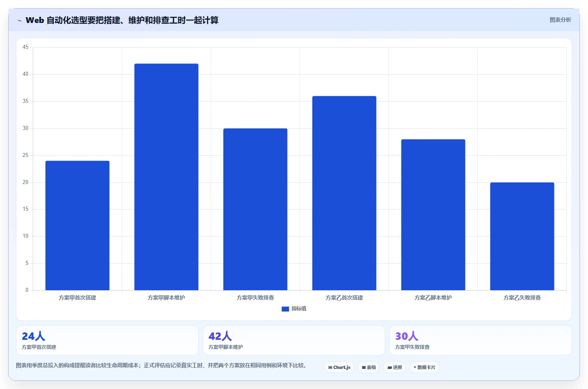Viewport: 588px width, 389px height.
Task: Open the 42人 data card
Action: [x=294, y=340]
